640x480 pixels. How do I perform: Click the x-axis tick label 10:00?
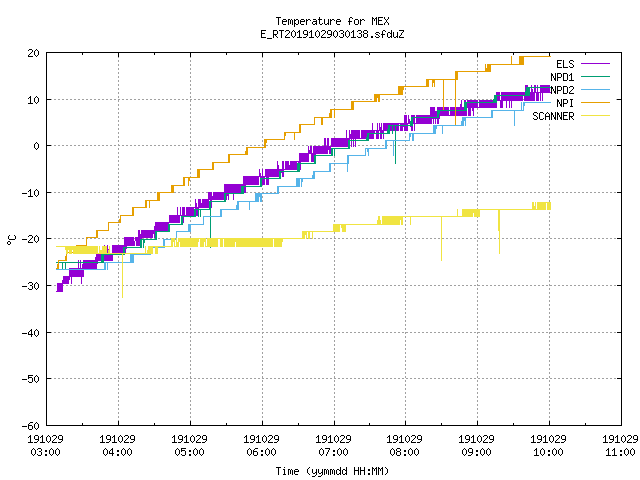click(548, 452)
